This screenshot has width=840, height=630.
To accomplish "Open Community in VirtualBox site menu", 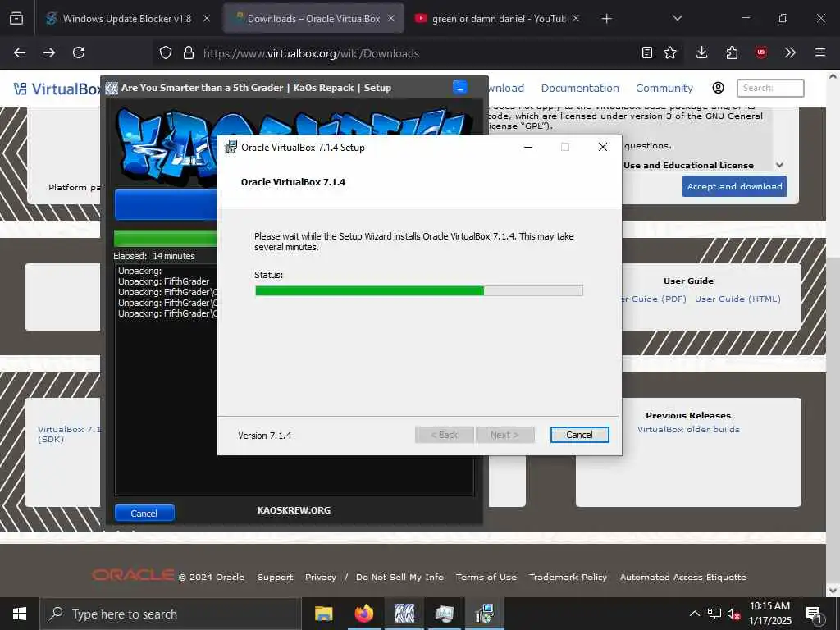I will (x=664, y=89).
